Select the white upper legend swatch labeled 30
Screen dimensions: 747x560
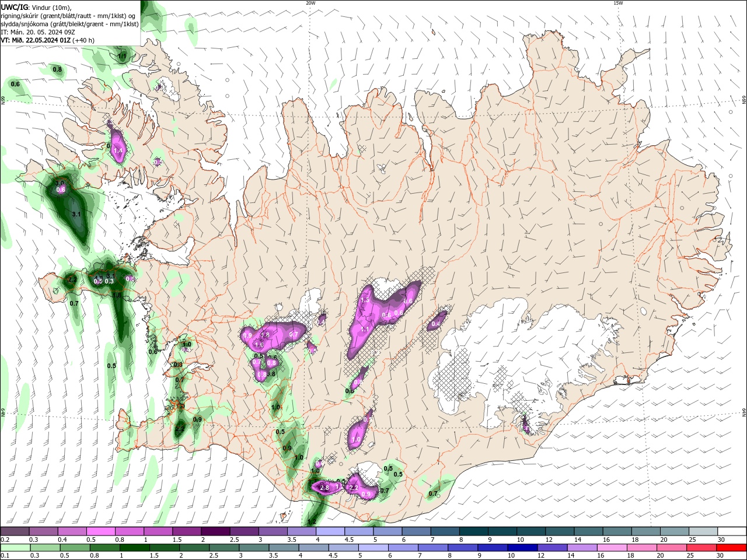click(731, 531)
